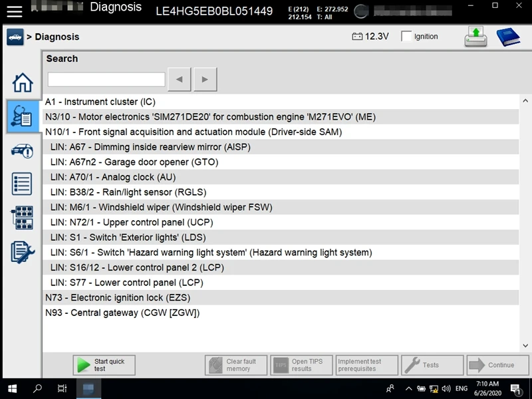The image size is (532, 399).
Task: Select LIN: A67n2 Garage door opener
Action: click(281, 162)
